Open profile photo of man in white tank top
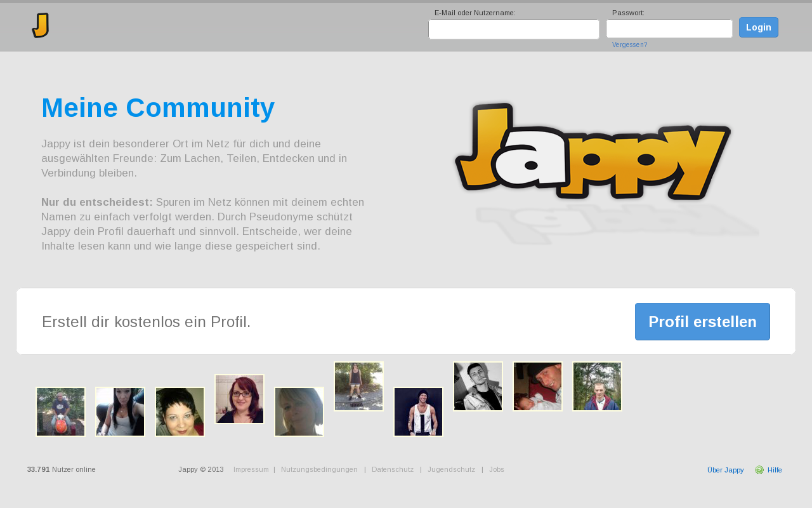This screenshot has height=508, width=812. tap(418, 411)
